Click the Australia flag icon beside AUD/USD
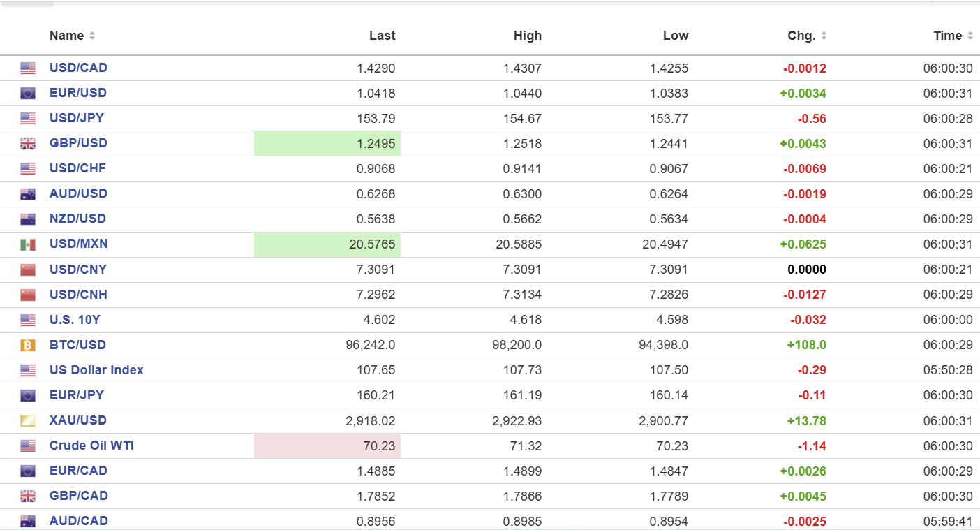This screenshot has height=530, width=980. (28, 194)
